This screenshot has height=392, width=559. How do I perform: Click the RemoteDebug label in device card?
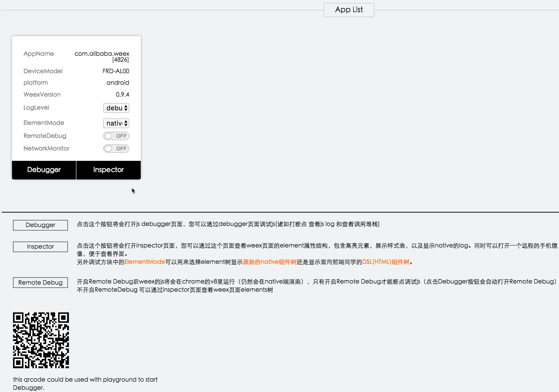[45, 136]
